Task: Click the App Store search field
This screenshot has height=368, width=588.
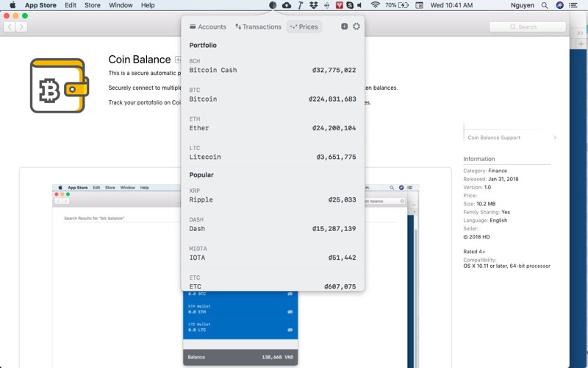Action: click(x=527, y=27)
